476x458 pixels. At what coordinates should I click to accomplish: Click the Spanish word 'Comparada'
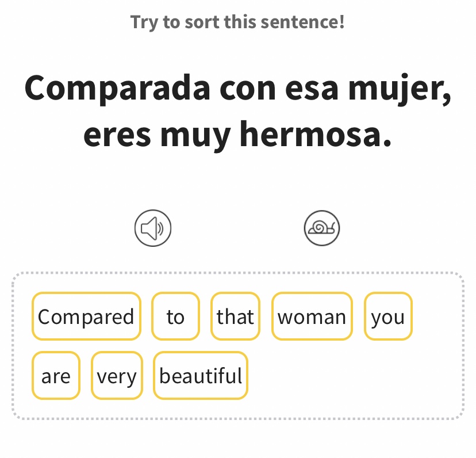[114, 87]
